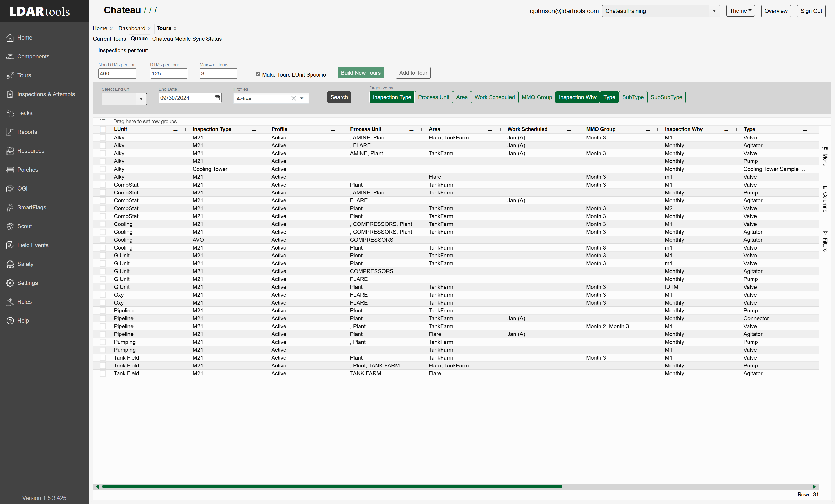The width and height of the screenshot is (835, 504).
Task: Switch to the Current Tours tab
Action: pyautogui.click(x=109, y=39)
